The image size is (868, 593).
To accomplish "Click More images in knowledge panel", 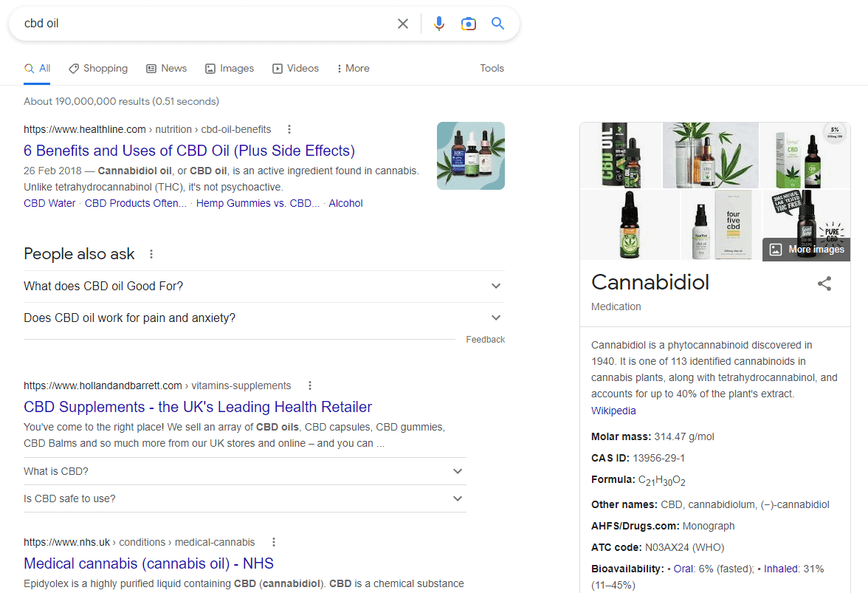I will (x=807, y=249).
